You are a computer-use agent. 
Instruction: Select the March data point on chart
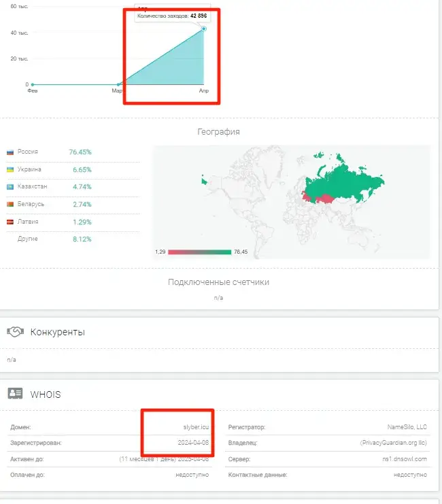pyautogui.click(x=118, y=84)
